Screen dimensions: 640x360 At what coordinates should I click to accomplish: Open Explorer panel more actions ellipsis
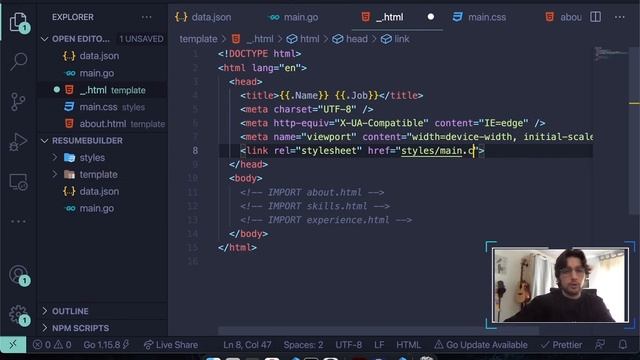(x=147, y=17)
